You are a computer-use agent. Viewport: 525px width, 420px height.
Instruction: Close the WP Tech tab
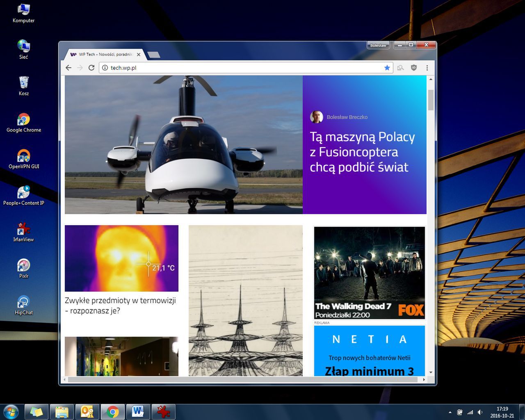[x=139, y=55]
